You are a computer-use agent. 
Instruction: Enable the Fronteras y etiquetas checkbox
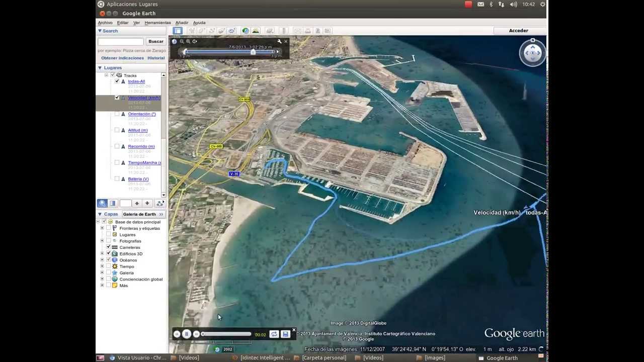point(108,228)
